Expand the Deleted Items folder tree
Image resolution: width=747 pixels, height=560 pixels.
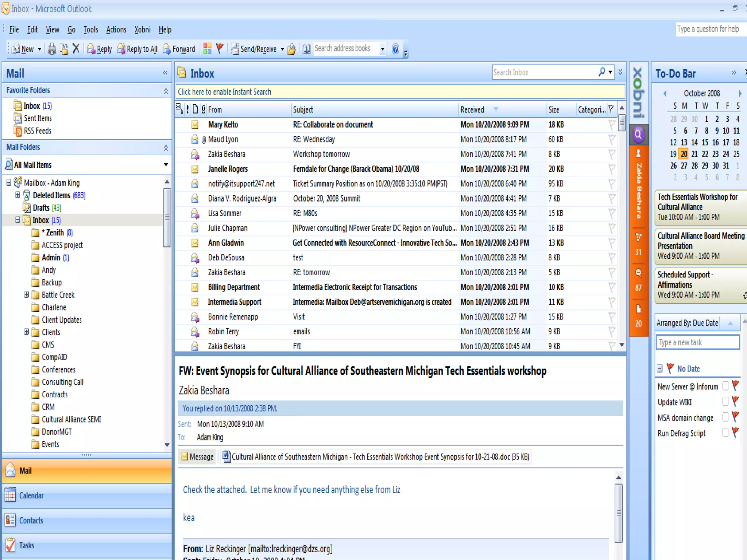18,195
